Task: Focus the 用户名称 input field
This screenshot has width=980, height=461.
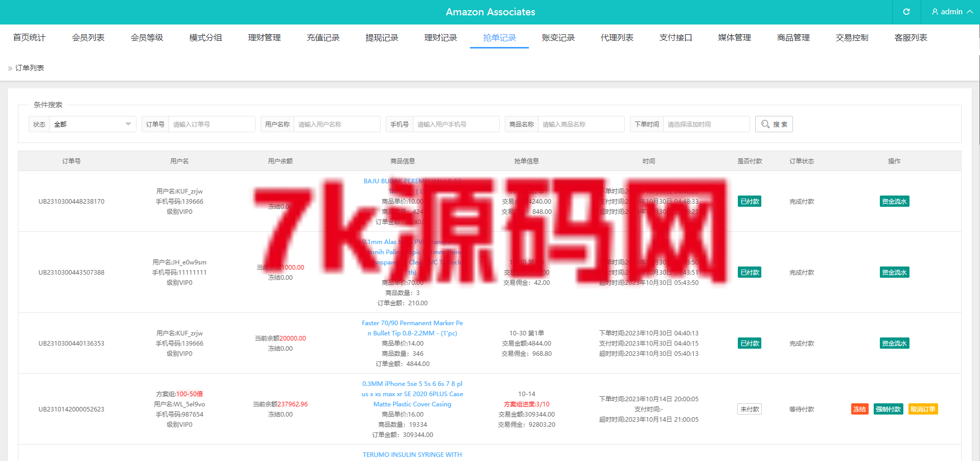Action: tap(337, 124)
